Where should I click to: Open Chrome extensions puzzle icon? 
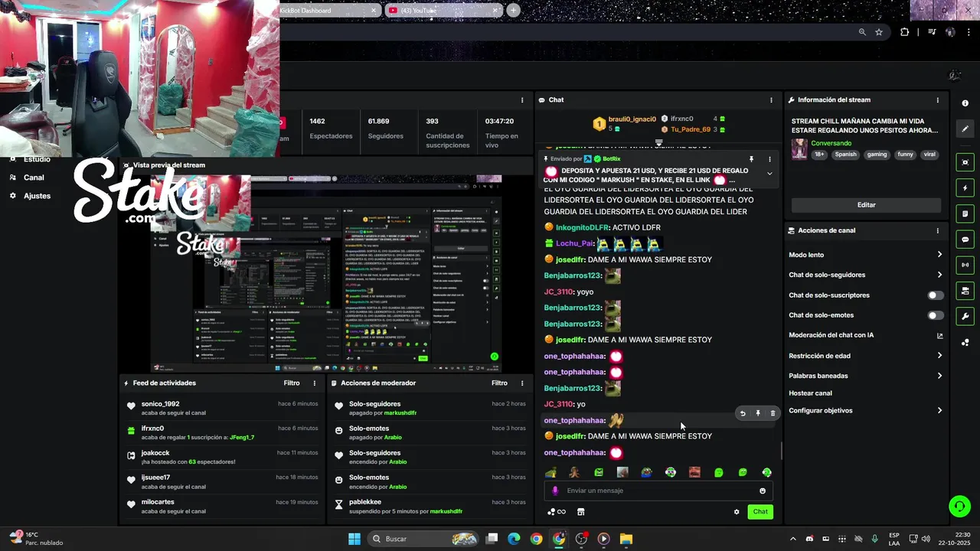(905, 32)
